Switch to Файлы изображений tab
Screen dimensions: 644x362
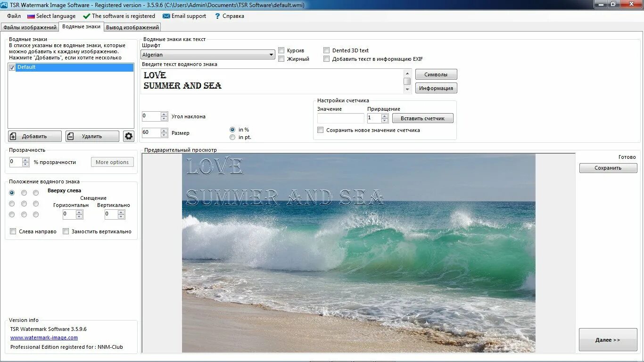pos(30,27)
